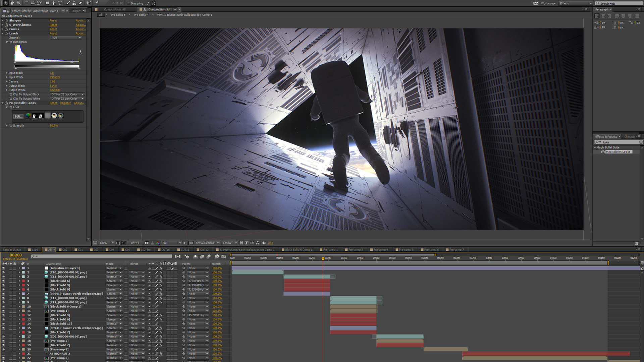This screenshot has height=362, width=644.
Task: Select the Rotation tool
Action: coord(26,3)
